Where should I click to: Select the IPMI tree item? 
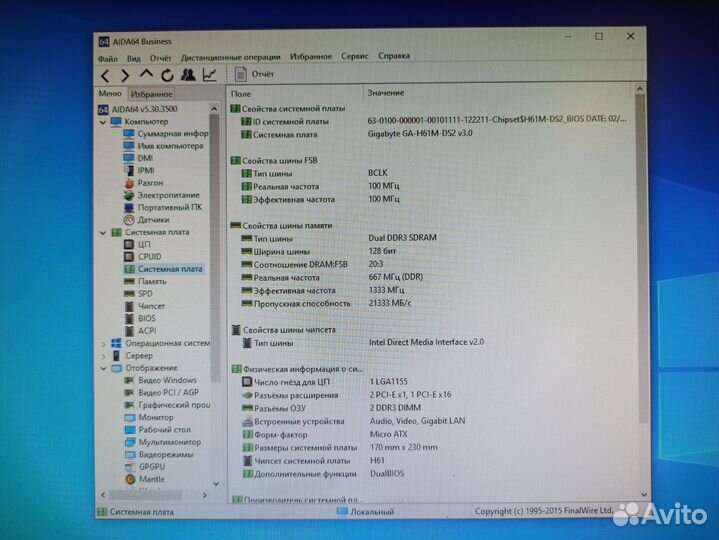(139, 171)
